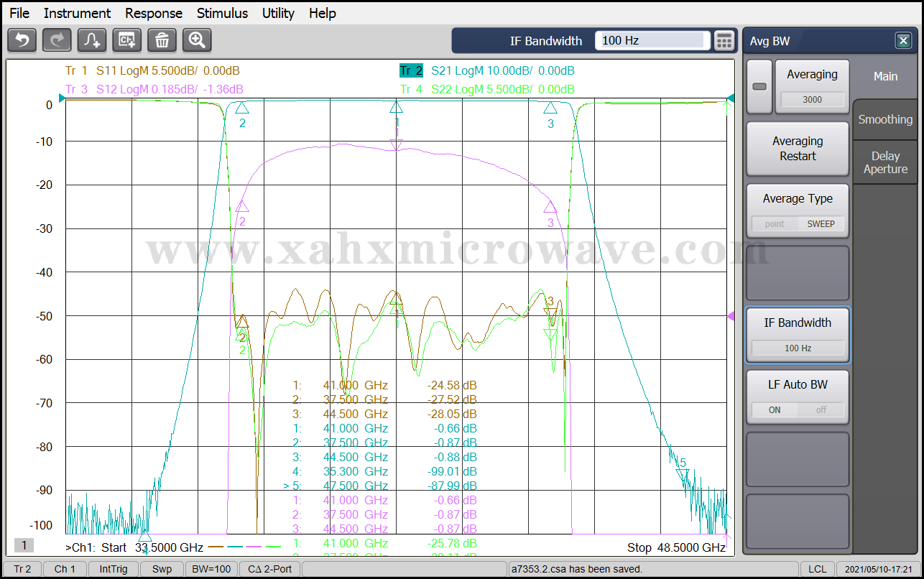Switch to the Smoothing tab
Viewport: 924px width, 579px height.
(885, 120)
